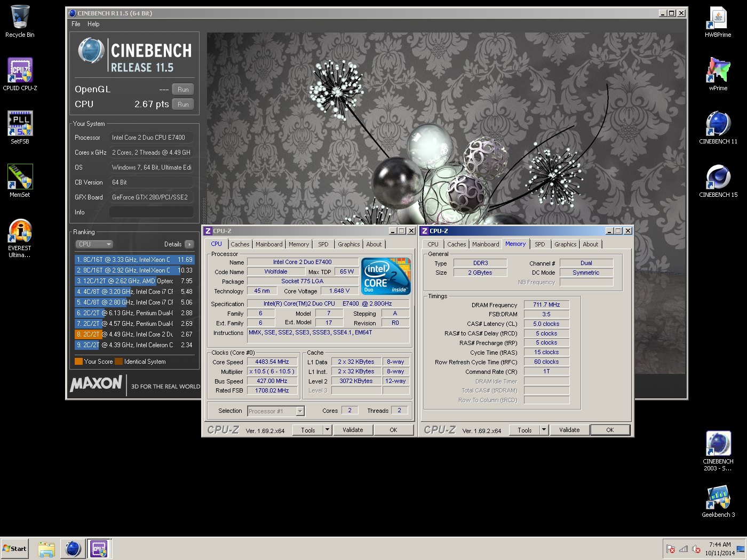Viewport: 747px width, 560px height.
Task: Launch wPrime desktop shortcut
Action: [x=718, y=75]
